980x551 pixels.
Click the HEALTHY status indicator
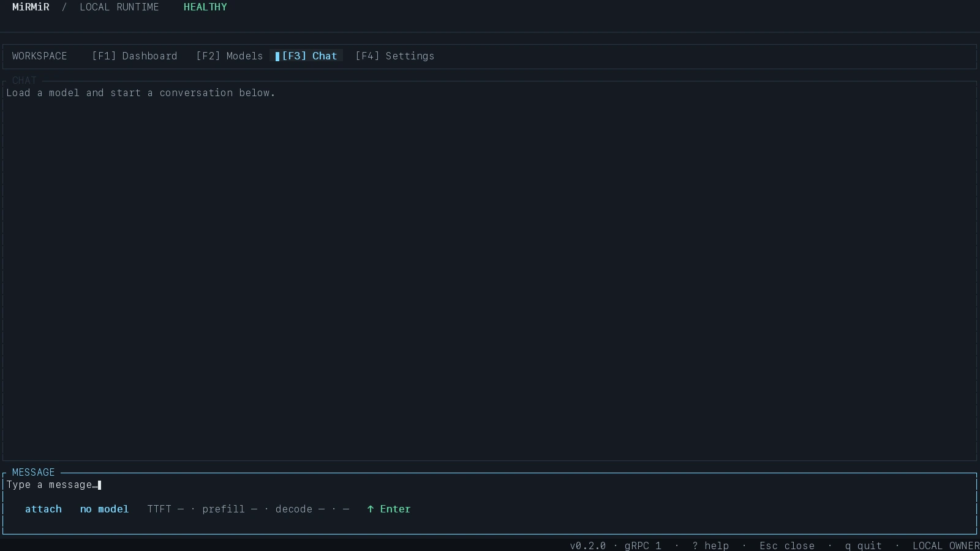205,7
